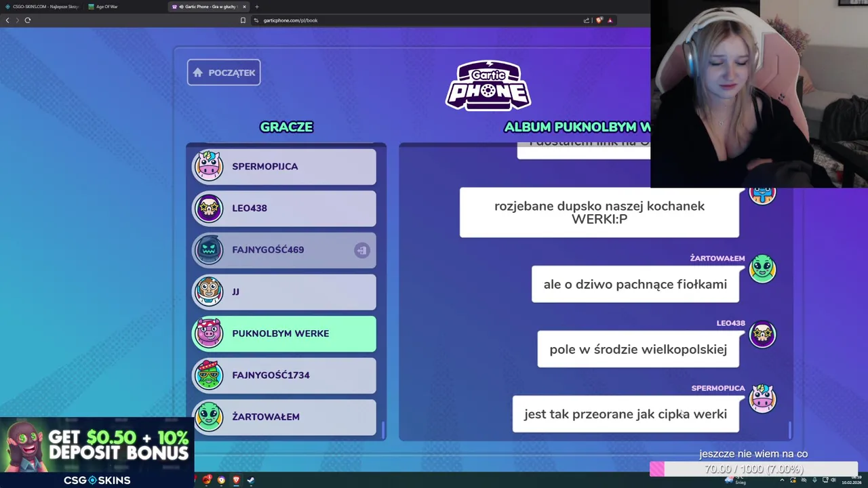Select player PUKNOLBYM WERKE in the list
This screenshot has width=868, height=488.
(284, 333)
